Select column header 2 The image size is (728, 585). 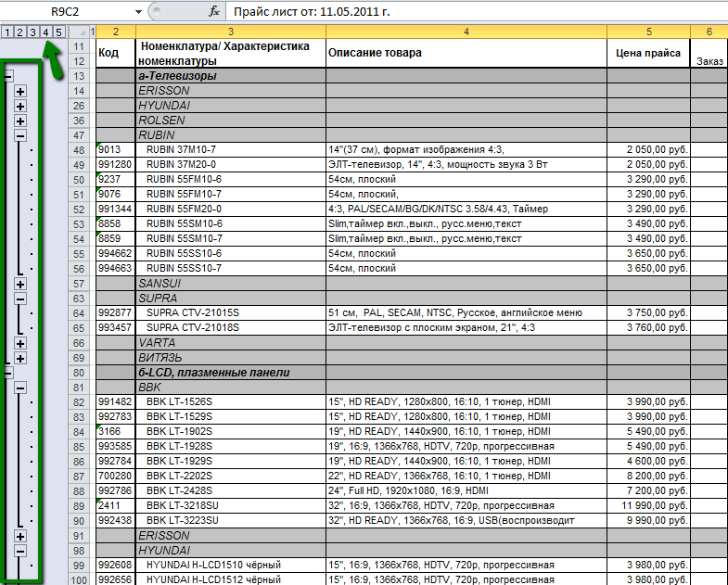coord(116,32)
